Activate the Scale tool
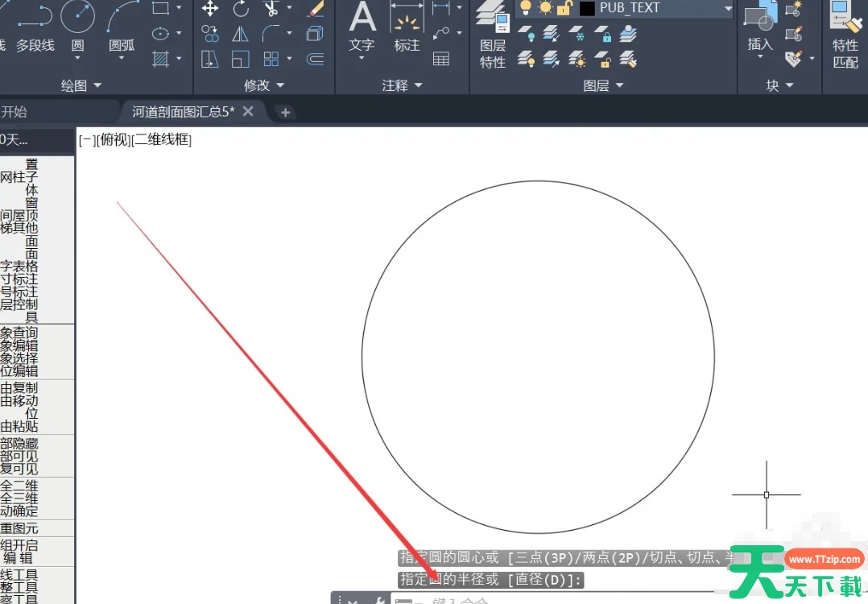 tap(240, 59)
